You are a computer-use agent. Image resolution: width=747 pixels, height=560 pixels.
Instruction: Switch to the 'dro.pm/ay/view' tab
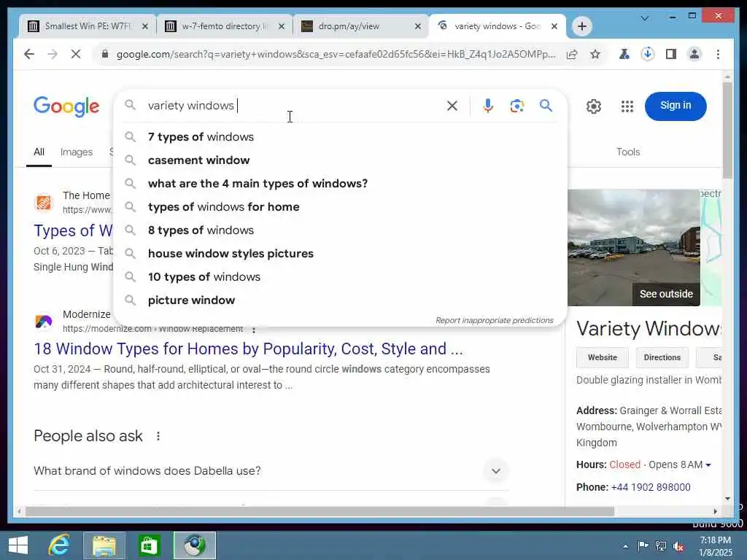point(360,26)
